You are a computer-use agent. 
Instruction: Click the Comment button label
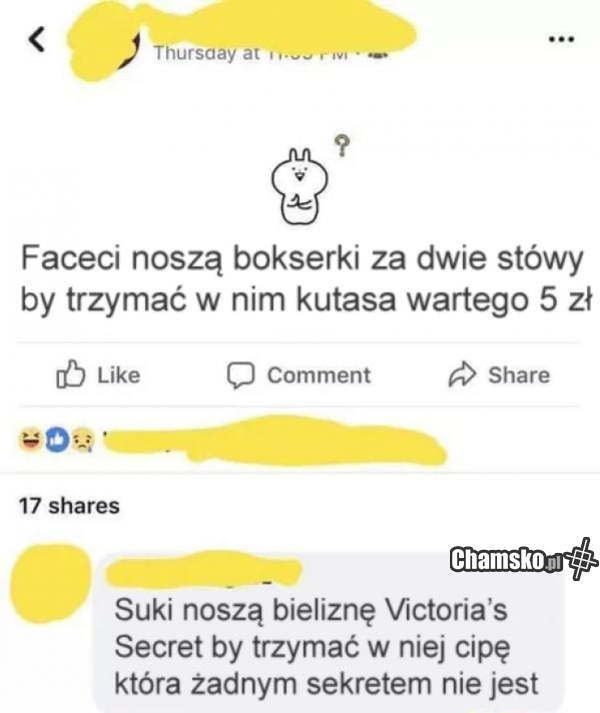point(319,376)
